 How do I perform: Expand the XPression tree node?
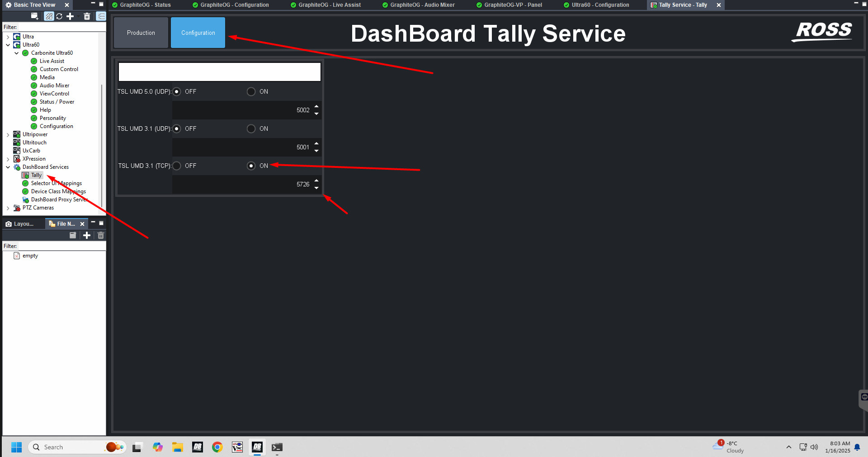tap(8, 159)
